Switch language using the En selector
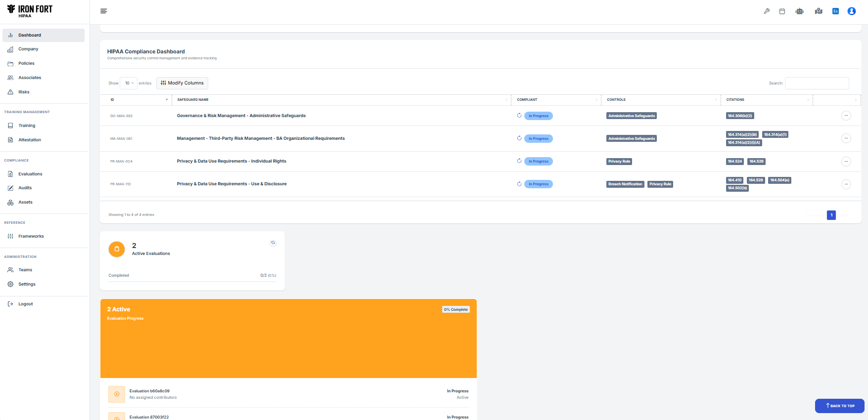Screen dimensions: 868x420 pyautogui.click(x=835, y=11)
